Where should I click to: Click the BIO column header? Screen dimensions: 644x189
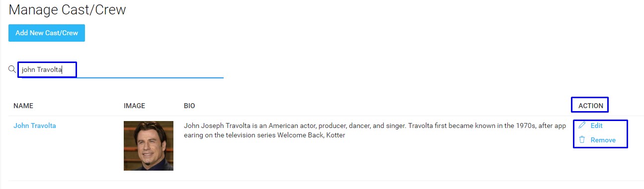coord(189,106)
